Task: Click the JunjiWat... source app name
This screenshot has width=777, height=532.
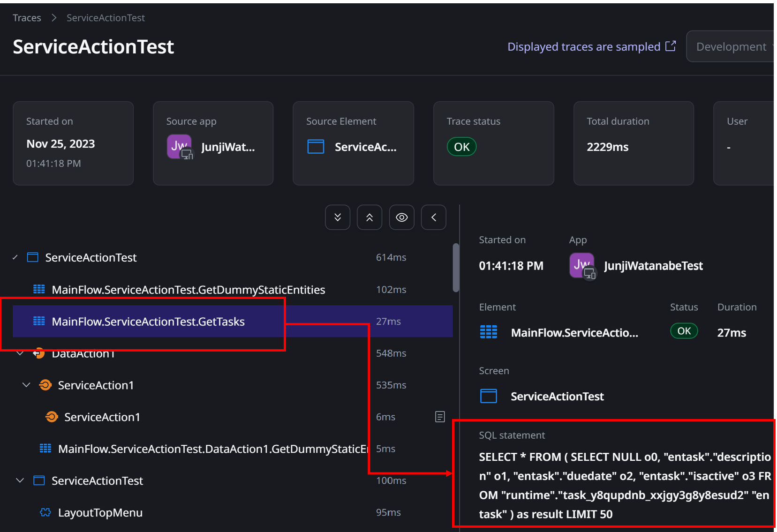Action: point(228,147)
